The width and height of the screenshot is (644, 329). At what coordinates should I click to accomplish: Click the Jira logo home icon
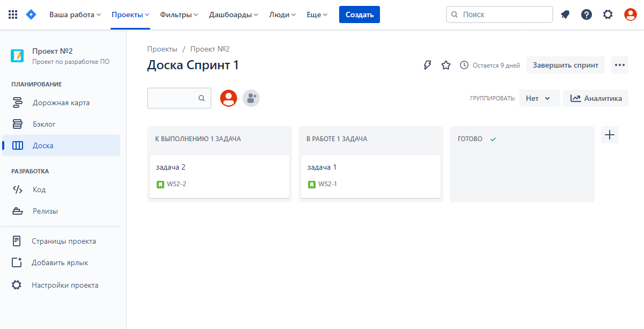(x=31, y=14)
